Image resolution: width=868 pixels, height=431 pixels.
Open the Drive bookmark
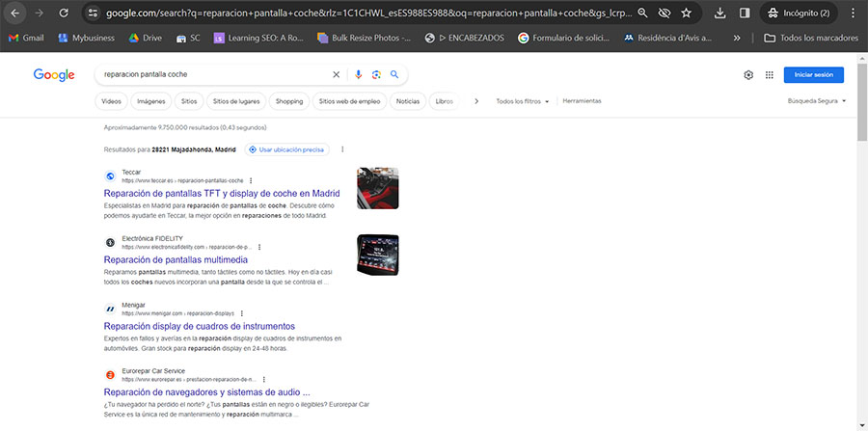(x=145, y=39)
